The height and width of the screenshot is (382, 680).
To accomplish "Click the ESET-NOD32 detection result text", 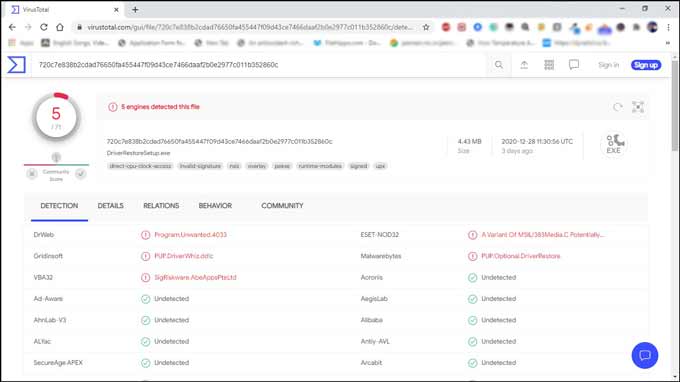I will (543, 235).
